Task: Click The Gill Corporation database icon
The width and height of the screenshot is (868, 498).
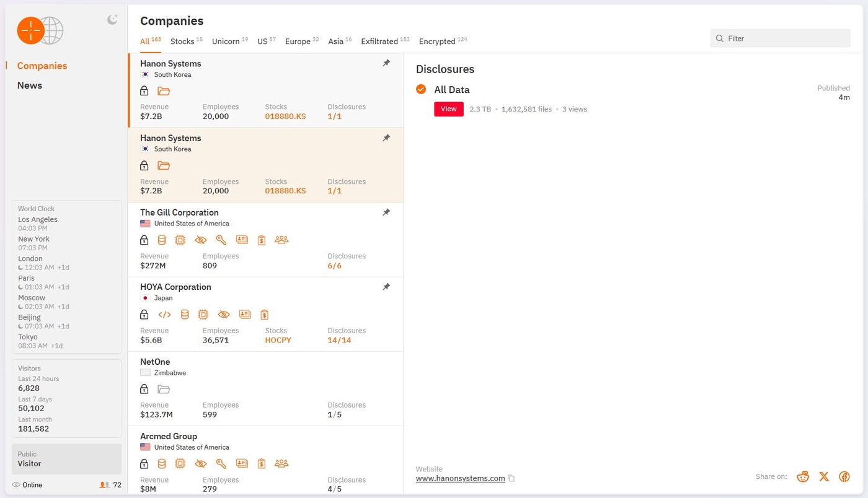Action: [162, 240]
